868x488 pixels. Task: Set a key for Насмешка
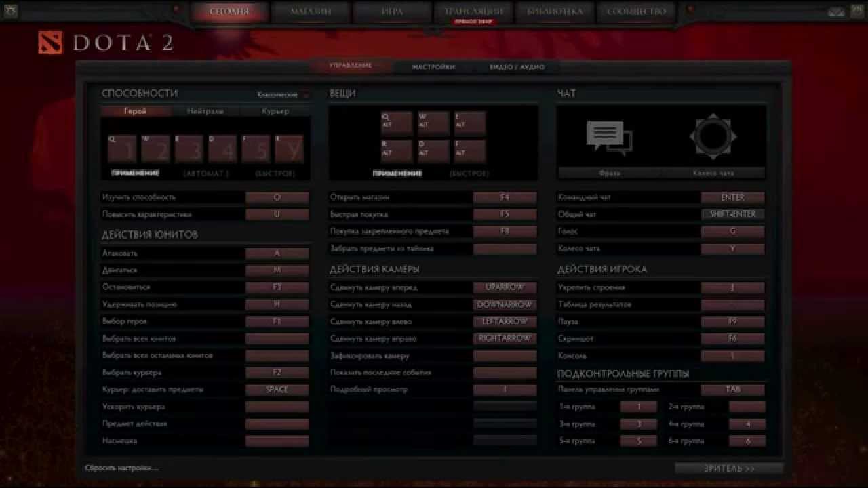(x=277, y=441)
